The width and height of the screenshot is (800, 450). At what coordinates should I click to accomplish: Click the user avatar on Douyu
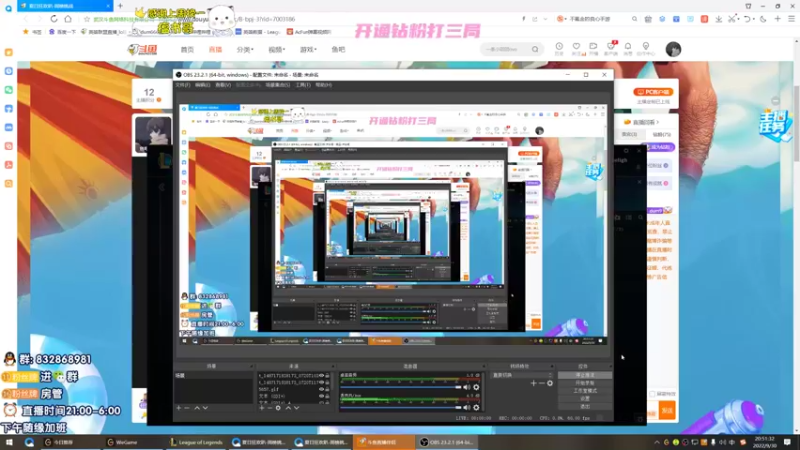(x=673, y=49)
